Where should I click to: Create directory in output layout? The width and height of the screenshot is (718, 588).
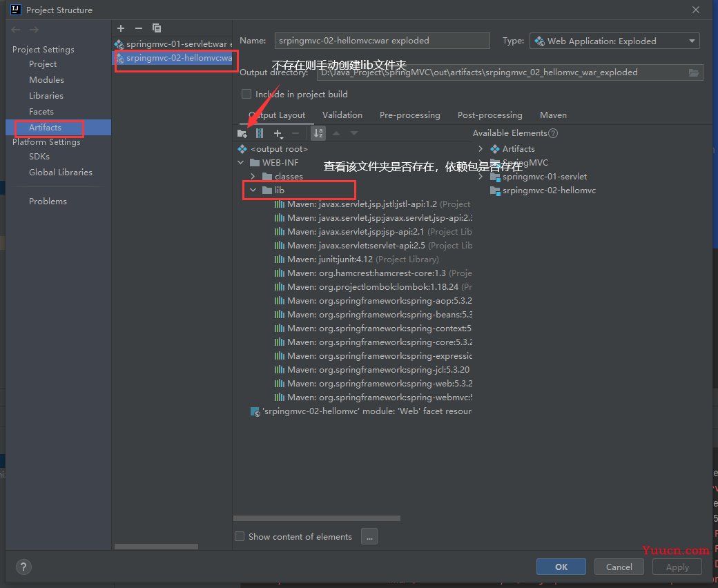[x=242, y=134]
